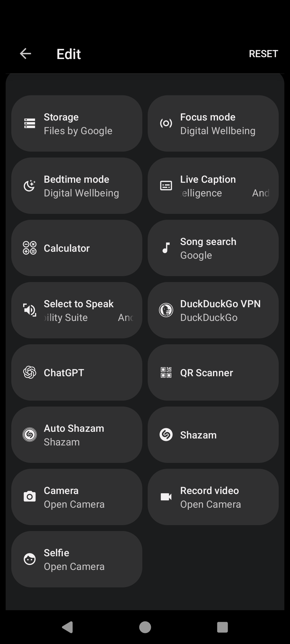This screenshot has width=290, height=644.
Task: Tap the DuckDuckGo VPN duck icon
Action: pyautogui.click(x=166, y=310)
